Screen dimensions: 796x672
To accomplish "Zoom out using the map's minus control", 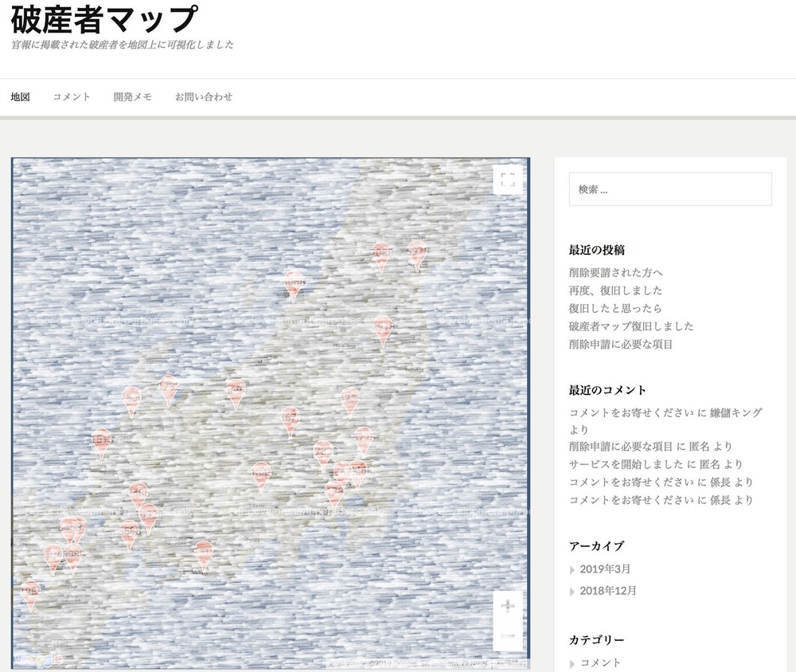I will pos(507,637).
